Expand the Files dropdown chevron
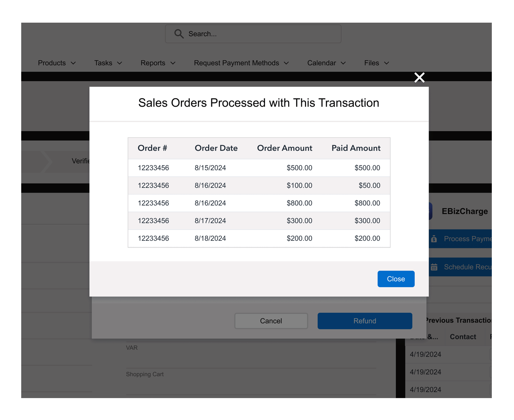The height and width of the screenshot is (420, 514). coord(386,63)
